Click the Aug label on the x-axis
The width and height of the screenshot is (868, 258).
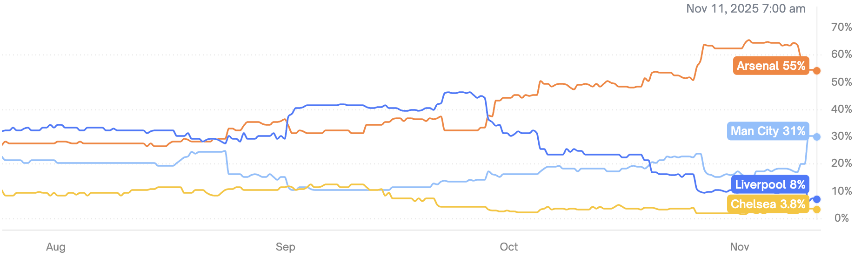(56, 247)
